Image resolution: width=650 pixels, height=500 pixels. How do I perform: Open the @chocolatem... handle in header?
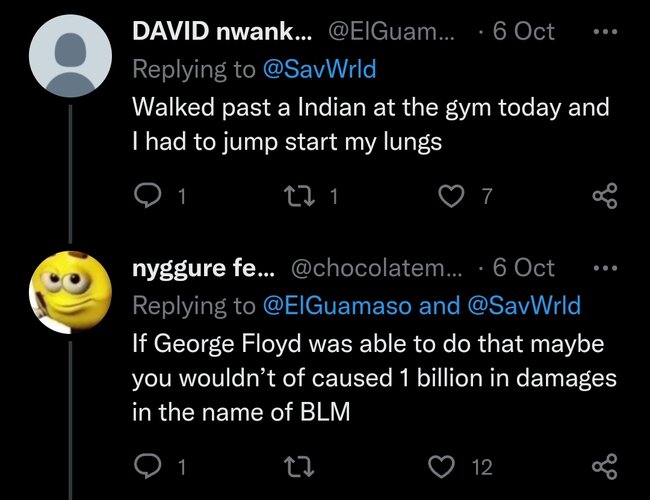(376, 268)
